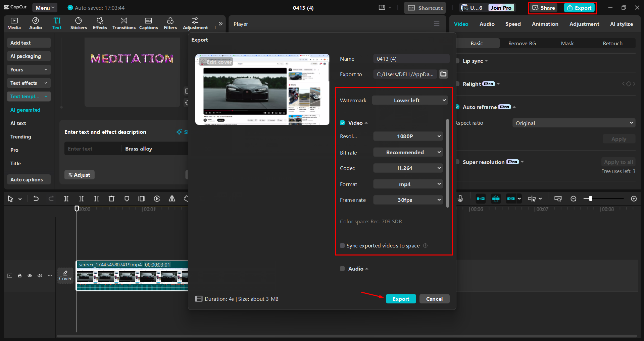Toggle clip linkage in timeline toolbar
644x341 pixels.
pyautogui.click(x=511, y=199)
